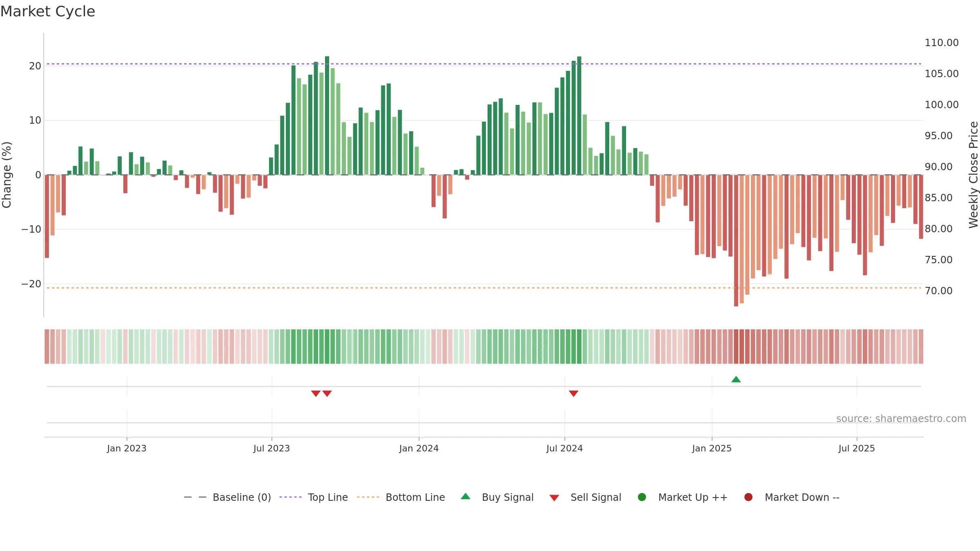Click the orange dotted line icon in the legend
The width and height of the screenshot is (980, 551).
(x=368, y=497)
